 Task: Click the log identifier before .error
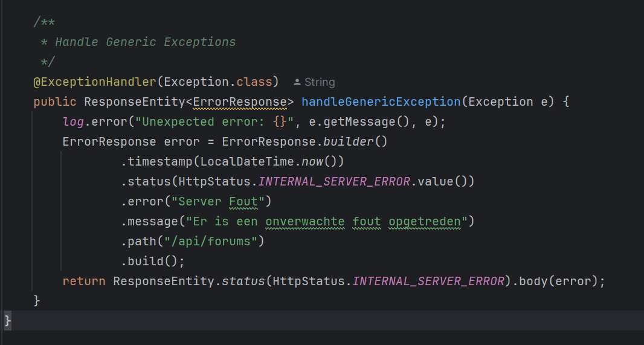pyautogui.click(x=73, y=121)
